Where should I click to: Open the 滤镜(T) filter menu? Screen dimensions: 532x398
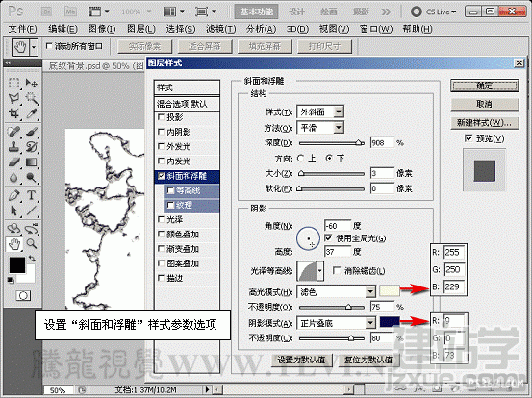click(221, 29)
